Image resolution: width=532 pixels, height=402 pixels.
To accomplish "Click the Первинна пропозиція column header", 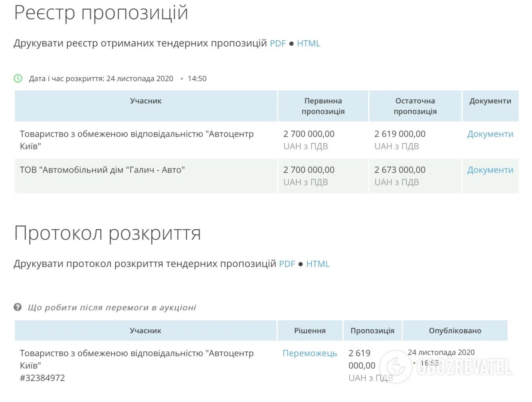I will point(323,106).
